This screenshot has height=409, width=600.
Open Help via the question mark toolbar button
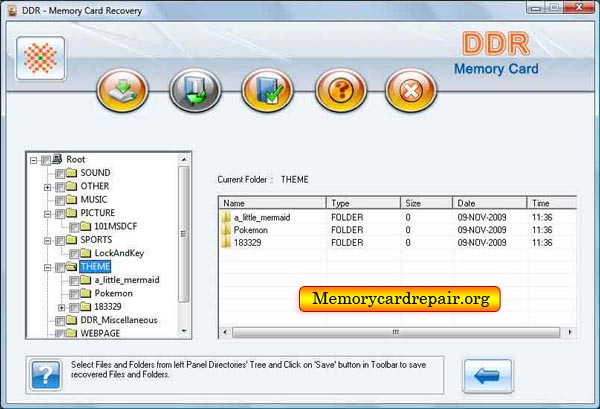point(341,90)
